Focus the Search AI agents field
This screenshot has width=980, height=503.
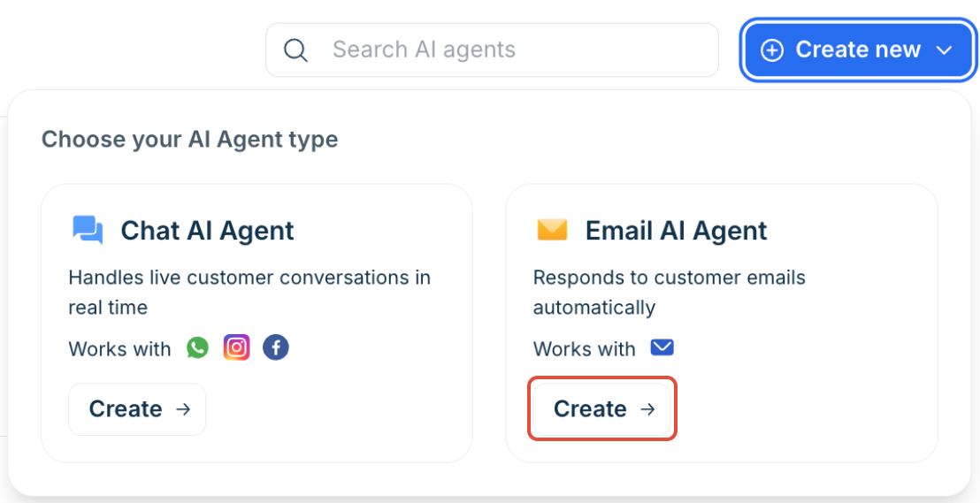click(x=492, y=50)
